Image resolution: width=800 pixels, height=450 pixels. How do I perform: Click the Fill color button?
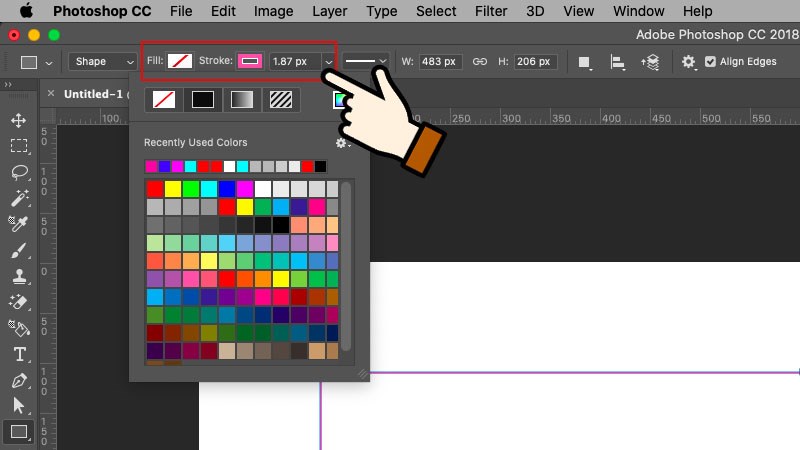point(180,61)
